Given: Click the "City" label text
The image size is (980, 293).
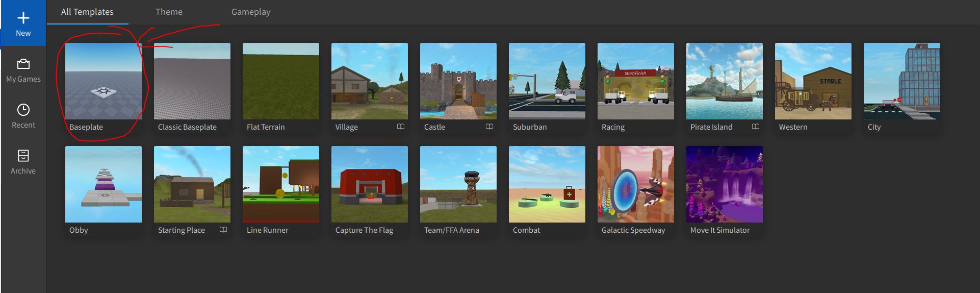Looking at the screenshot, I should point(874,127).
